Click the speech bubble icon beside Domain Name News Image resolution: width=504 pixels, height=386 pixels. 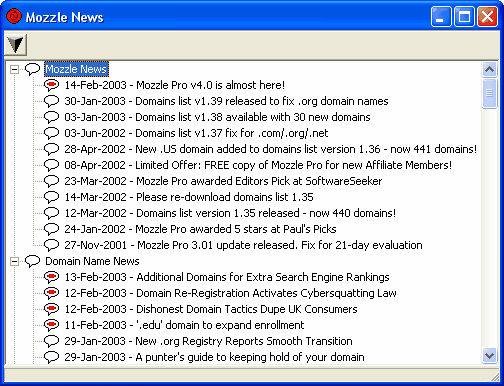click(32, 261)
